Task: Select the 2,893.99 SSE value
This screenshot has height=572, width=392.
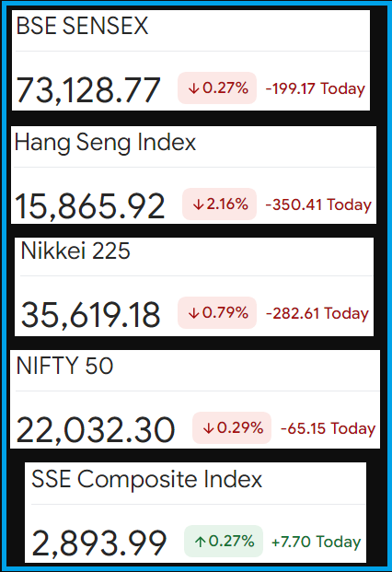Action: [x=99, y=543]
